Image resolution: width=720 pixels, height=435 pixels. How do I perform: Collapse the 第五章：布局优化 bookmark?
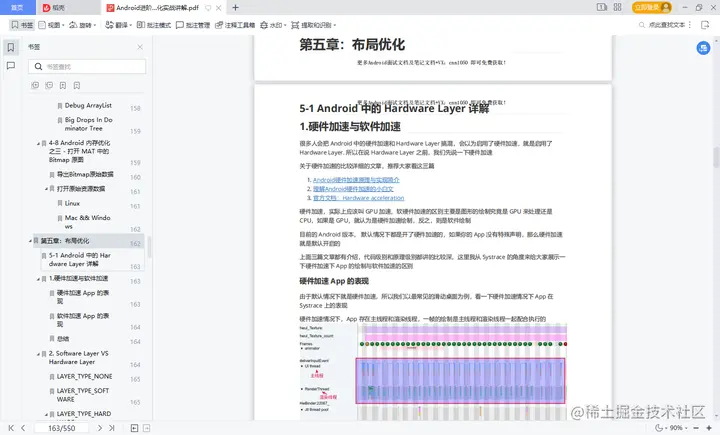[30, 241]
